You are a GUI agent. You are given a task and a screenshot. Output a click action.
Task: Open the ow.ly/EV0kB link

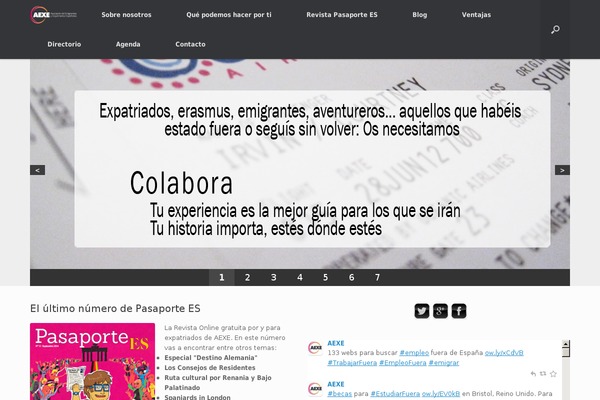(441, 394)
